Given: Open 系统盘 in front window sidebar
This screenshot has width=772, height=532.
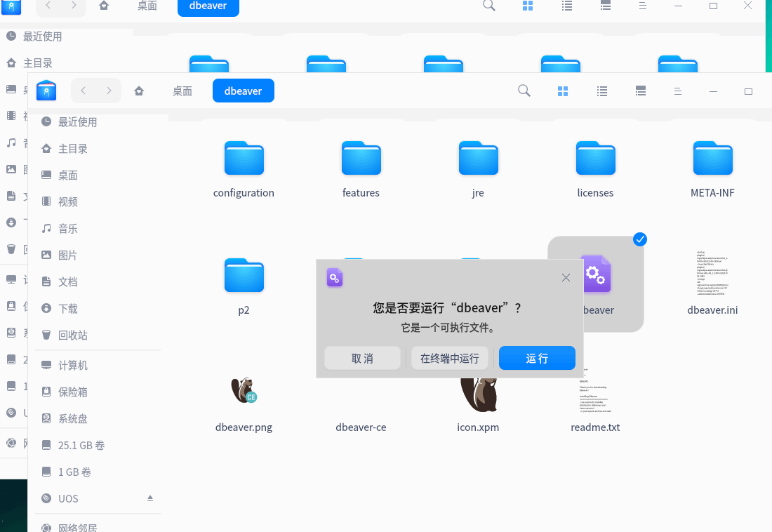Looking at the screenshot, I should click(x=72, y=418).
